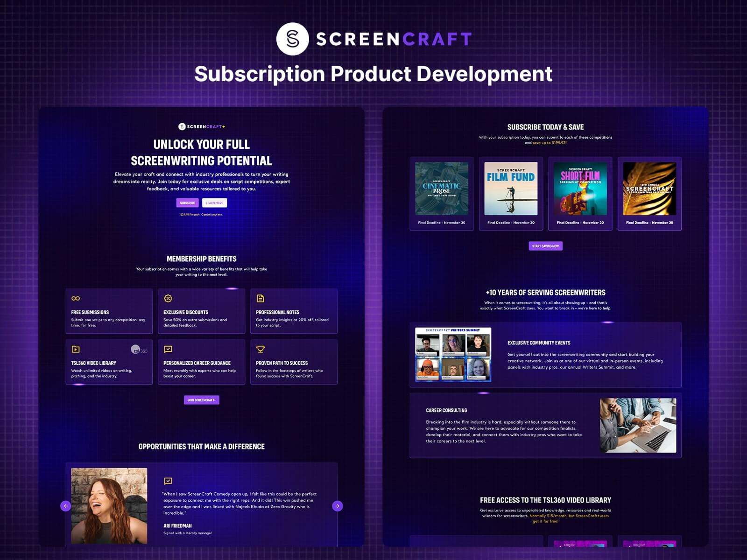Click Final Deadline text under Cinematic Prose card
747x560 pixels.
point(442,223)
